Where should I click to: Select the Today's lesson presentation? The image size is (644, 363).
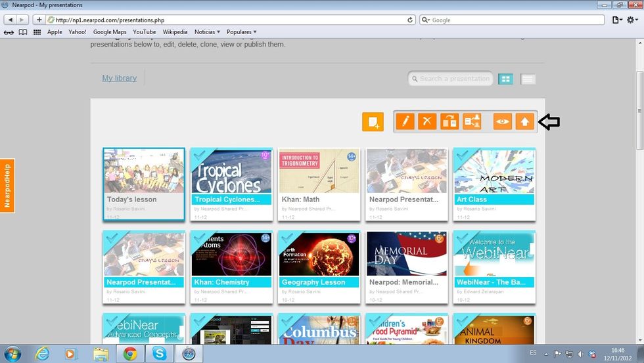tap(144, 184)
